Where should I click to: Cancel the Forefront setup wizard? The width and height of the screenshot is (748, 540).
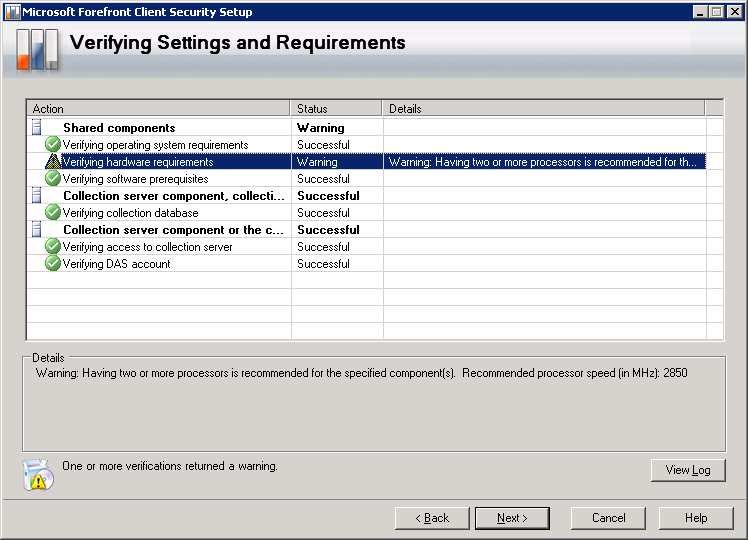click(x=608, y=518)
